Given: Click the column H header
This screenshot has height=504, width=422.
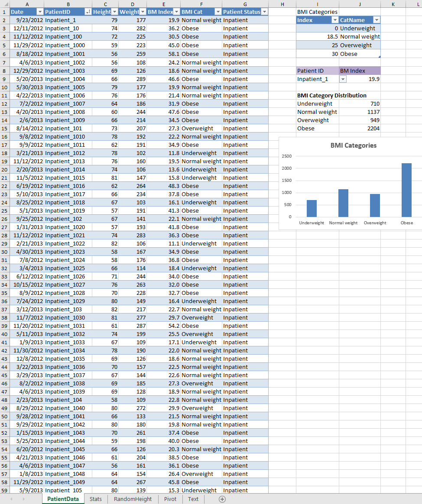Looking at the screenshot, I should click(282, 3).
